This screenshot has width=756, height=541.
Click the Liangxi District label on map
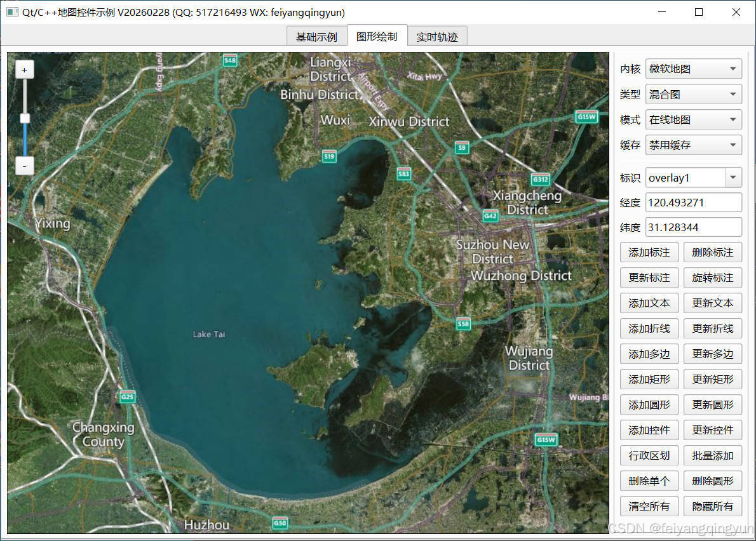click(331, 69)
